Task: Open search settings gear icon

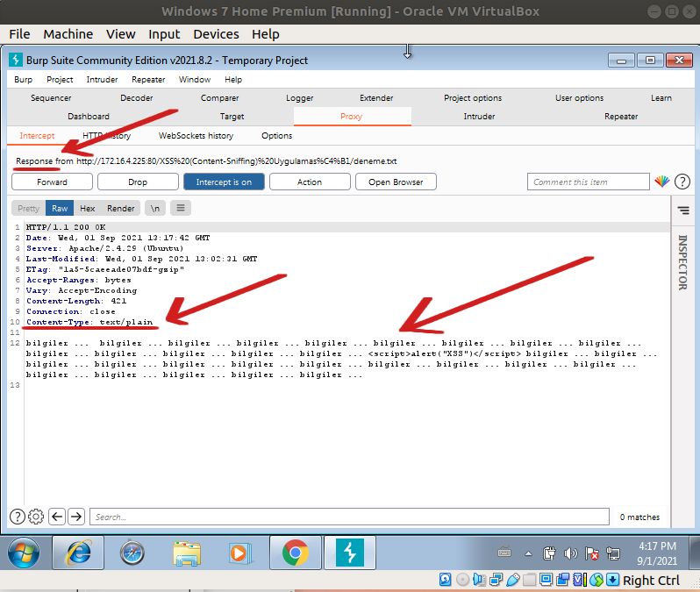Action: tap(36, 517)
